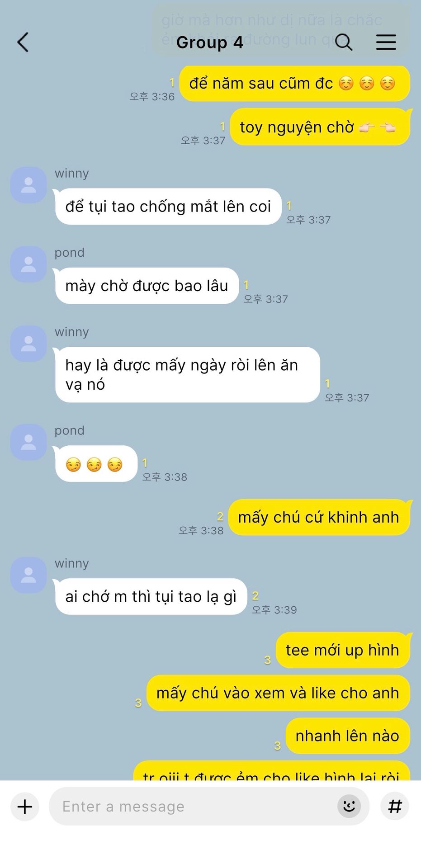421x868 pixels.
Task: Tap the winny name above 'hay là được'
Action: coord(72,332)
